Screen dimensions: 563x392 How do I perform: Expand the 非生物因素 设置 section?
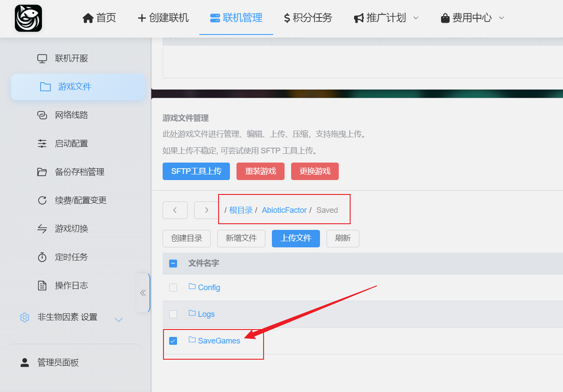(x=118, y=319)
